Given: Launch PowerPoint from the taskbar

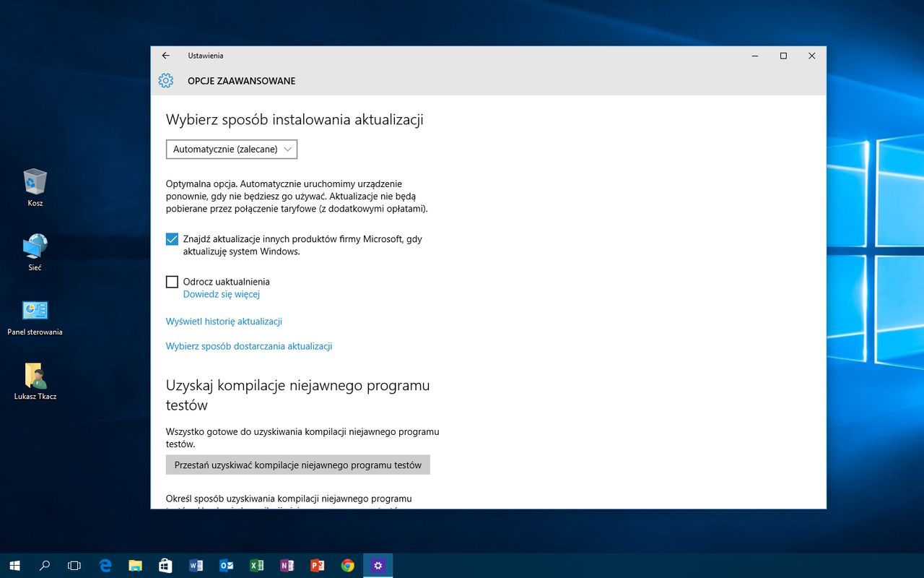Looking at the screenshot, I should tap(317, 566).
